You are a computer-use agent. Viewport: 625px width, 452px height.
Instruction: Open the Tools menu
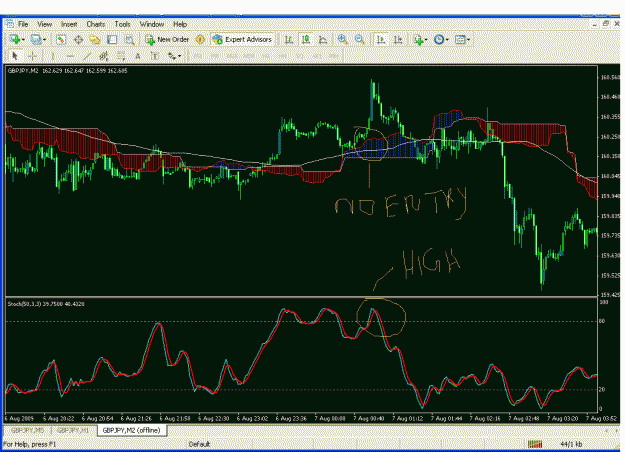(x=122, y=24)
